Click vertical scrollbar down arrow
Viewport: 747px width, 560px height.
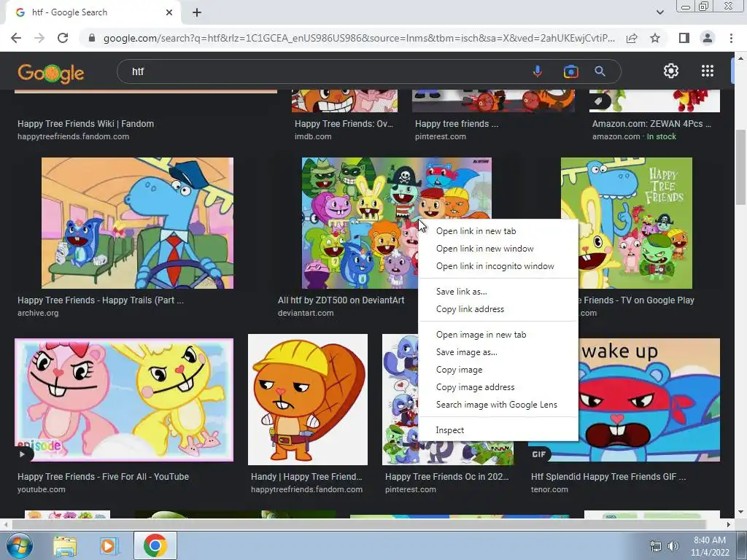click(x=740, y=513)
